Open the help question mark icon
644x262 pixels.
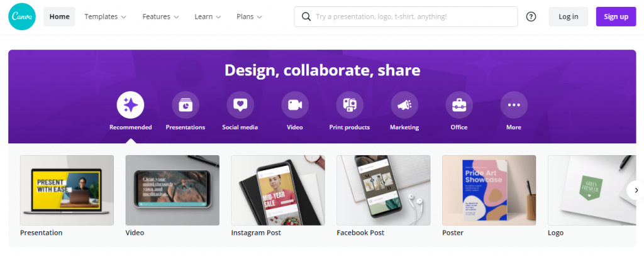pos(531,17)
